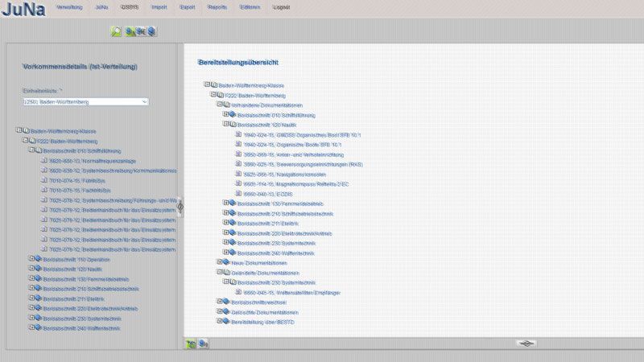Open 6605-114-15 Magnetkompass entry
The height and width of the screenshot is (362, 644).
tap(296, 184)
